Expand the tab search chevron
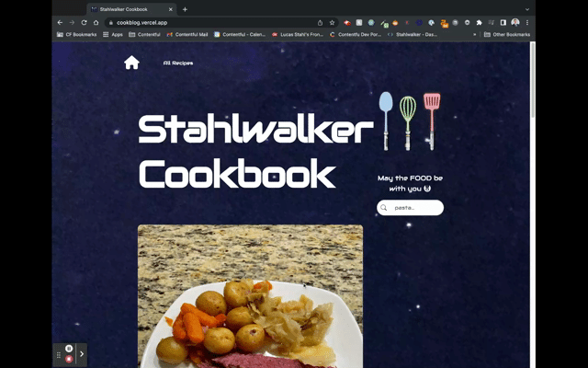Image resolution: width=588 pixels, height=368 pixels. [526, 9]
